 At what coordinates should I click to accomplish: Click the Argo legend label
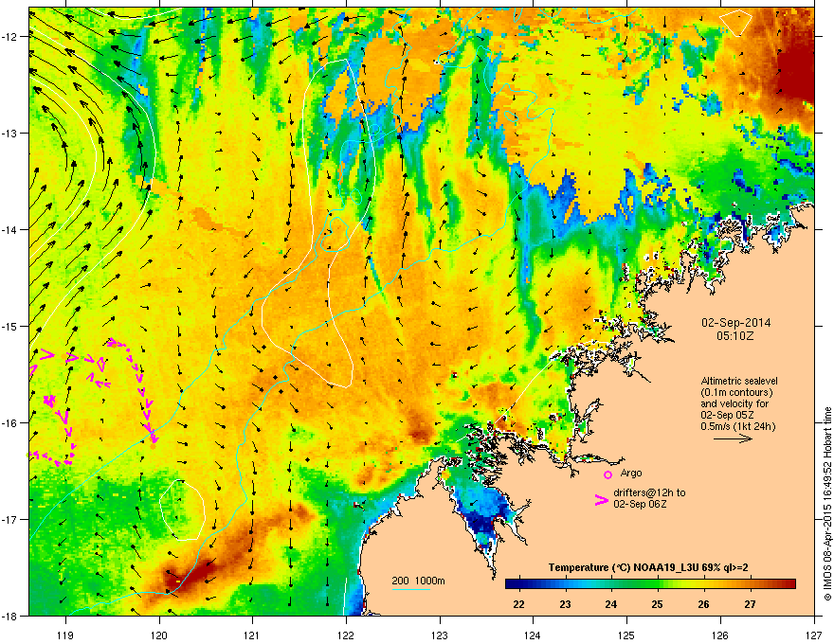point(631,473)
